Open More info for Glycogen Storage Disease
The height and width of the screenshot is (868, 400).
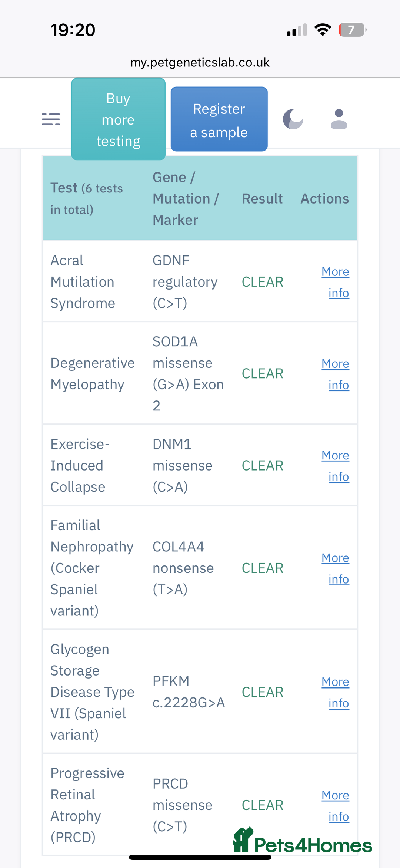pos(336,692)
